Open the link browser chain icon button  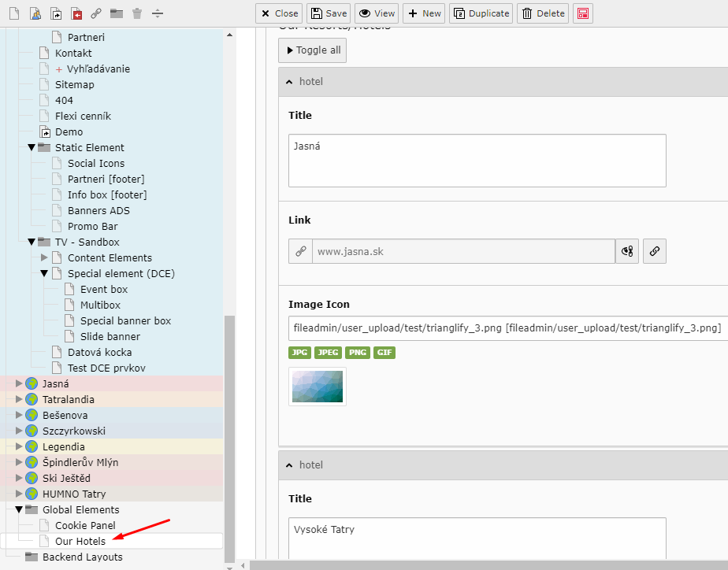point(655,252)
